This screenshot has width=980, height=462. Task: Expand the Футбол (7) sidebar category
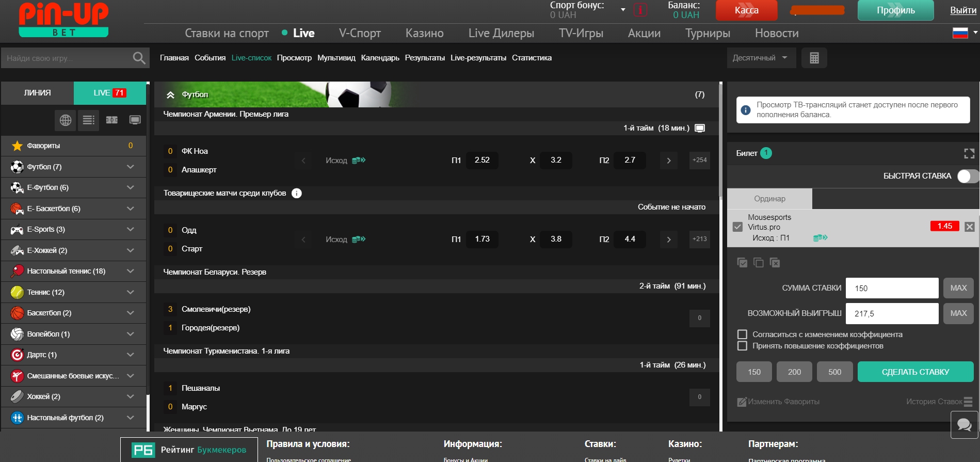(73, 167)
